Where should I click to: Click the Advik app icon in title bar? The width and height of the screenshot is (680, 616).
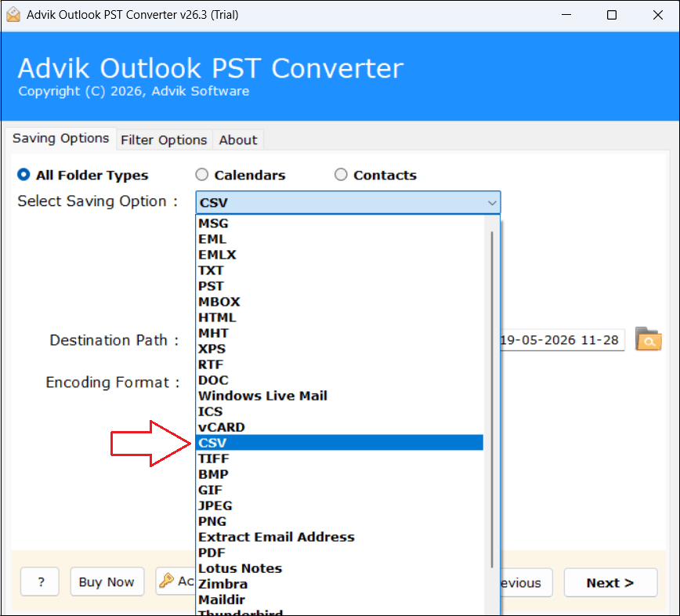click(13, 14)
